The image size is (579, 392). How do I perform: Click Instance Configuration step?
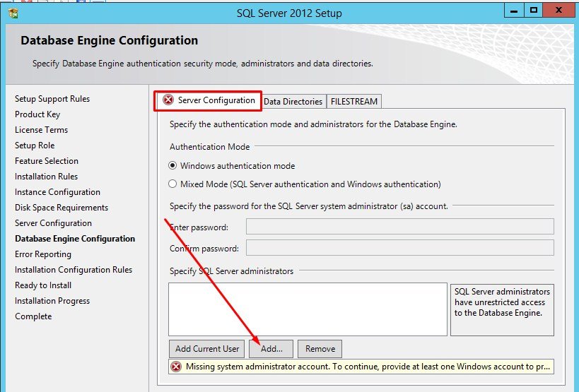point(57,192)
